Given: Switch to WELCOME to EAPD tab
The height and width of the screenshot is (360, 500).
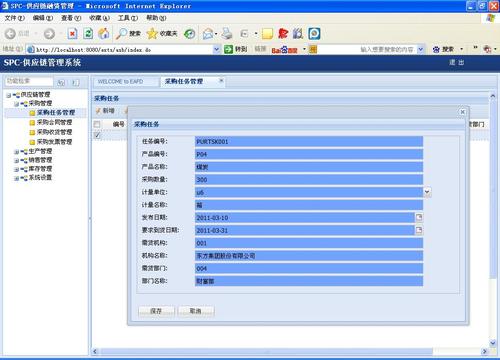Looking at the screenshot, I should point(125,82).
